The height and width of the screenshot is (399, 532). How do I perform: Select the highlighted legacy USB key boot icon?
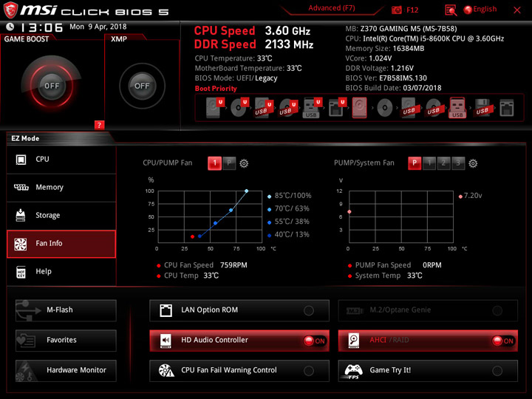pos(457,108)
